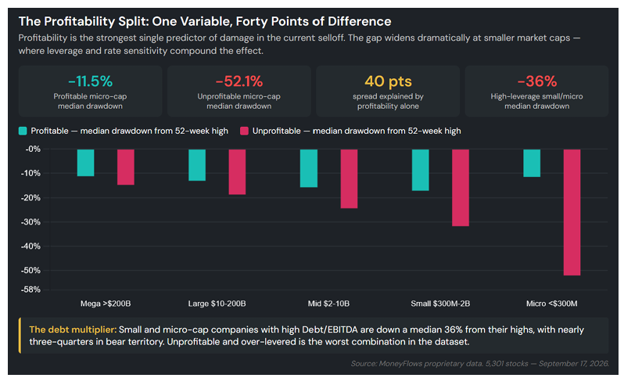Click the Mega cap pink unprofitable bar
Screen dimensions: 624x378
tap(126, 167)
